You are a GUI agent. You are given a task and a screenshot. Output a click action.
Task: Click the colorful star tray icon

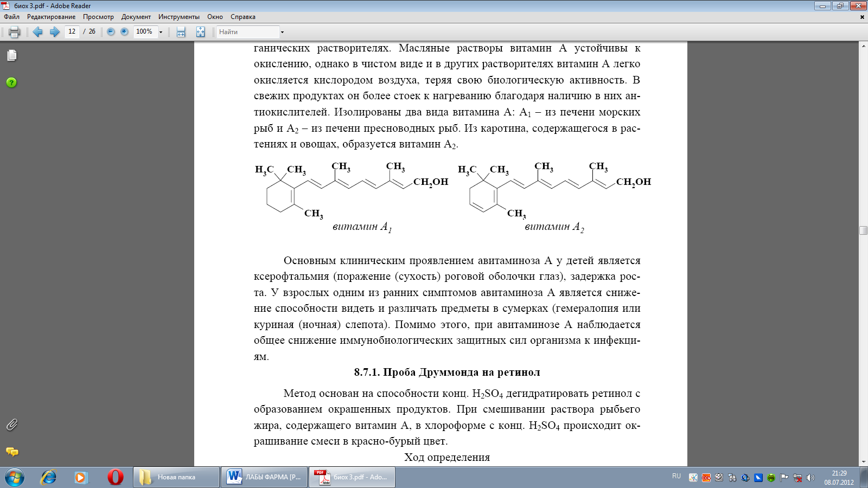[693, 478]
